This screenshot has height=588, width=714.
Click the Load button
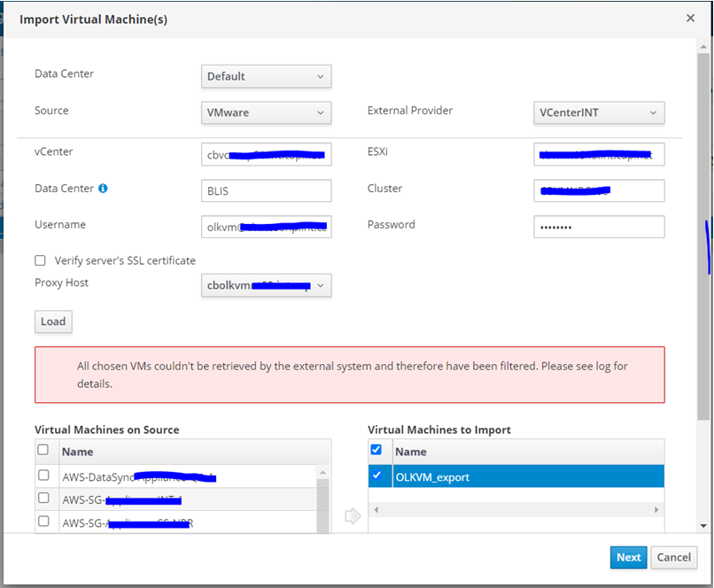point(53,321)
